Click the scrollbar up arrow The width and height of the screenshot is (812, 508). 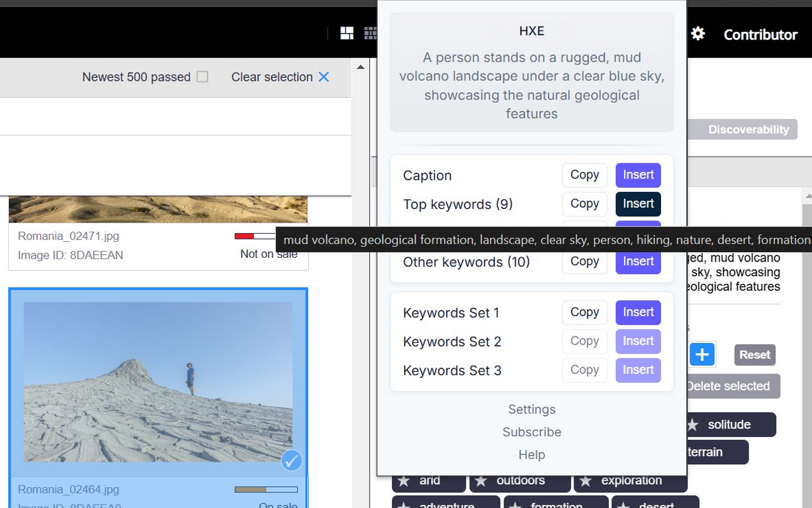pyautogui.click(x=360, y=66)
